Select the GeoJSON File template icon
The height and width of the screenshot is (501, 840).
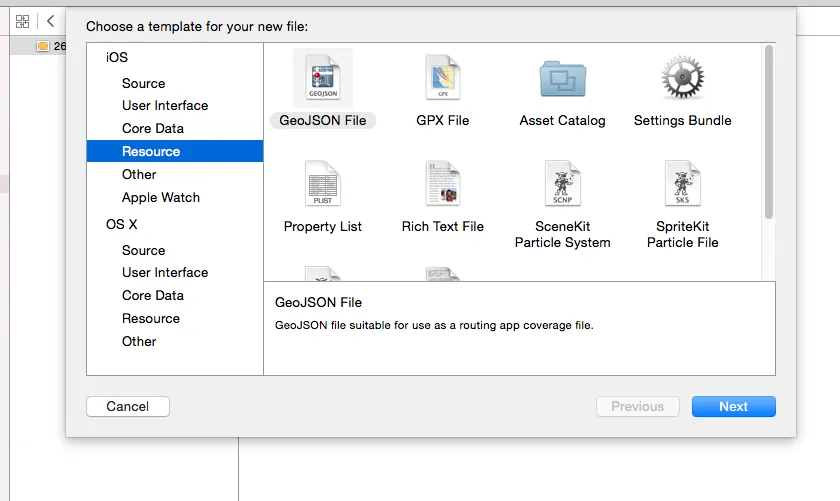pos(322,78)
